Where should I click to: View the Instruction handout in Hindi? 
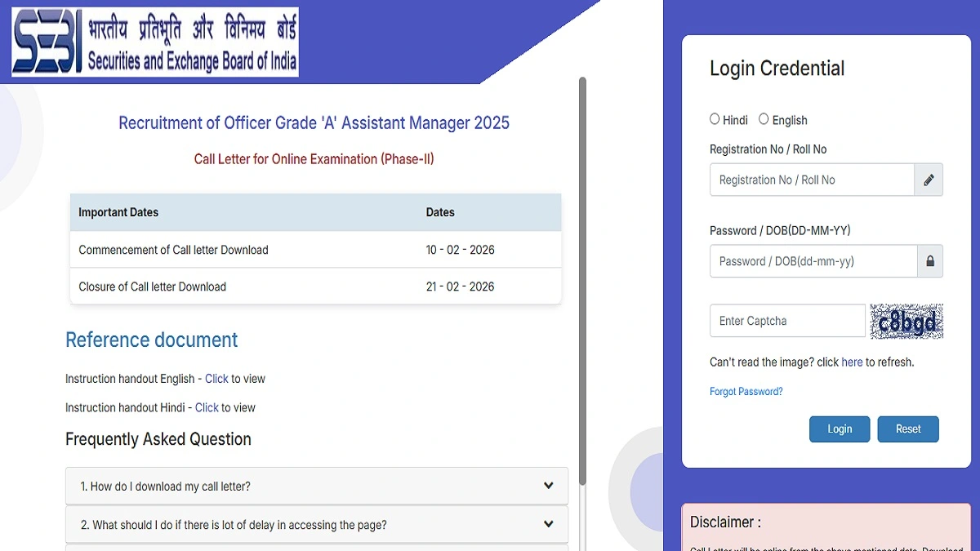(207, 407)
